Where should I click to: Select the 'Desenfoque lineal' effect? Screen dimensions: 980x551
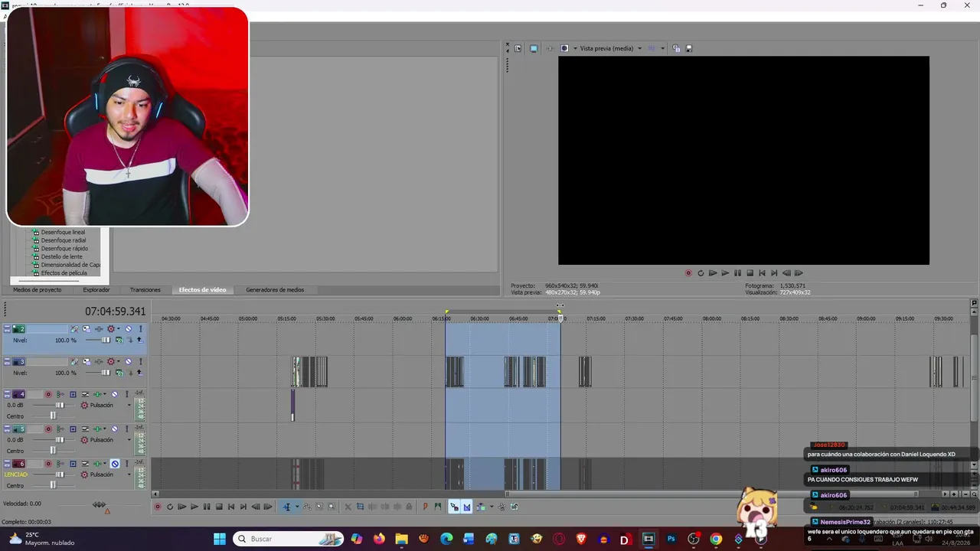click(63, 232)
